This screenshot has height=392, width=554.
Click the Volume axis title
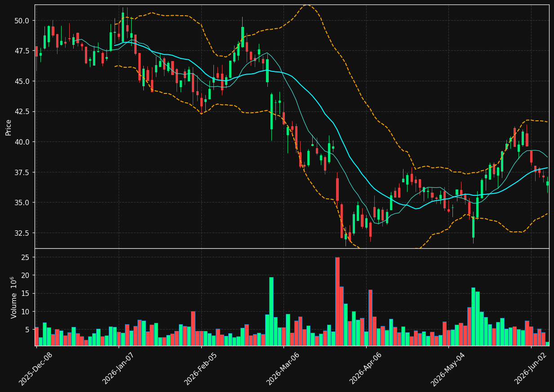point(13,297)
